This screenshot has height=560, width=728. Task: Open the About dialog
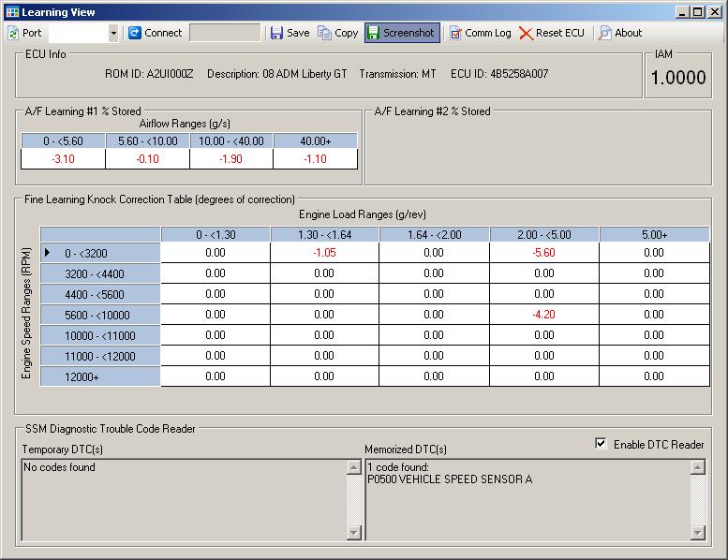(620, 33)
